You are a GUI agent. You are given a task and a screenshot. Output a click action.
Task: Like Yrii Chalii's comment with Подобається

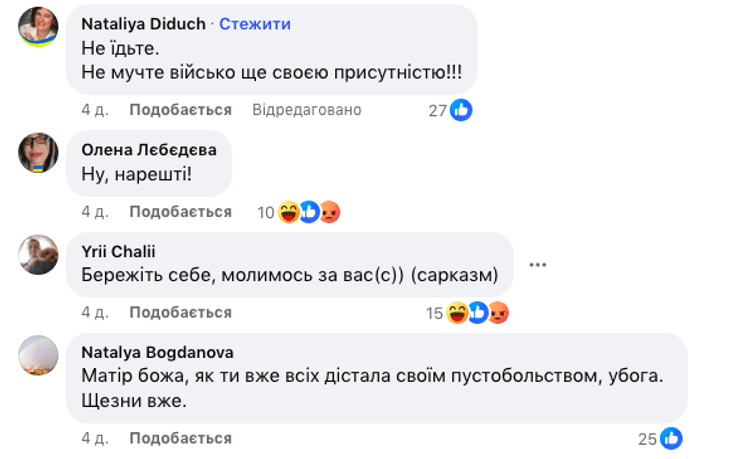(x=180, y=313)
